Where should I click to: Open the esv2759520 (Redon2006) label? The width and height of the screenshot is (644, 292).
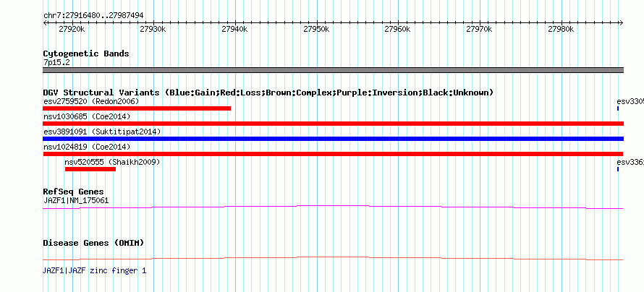tap(91, 101)
